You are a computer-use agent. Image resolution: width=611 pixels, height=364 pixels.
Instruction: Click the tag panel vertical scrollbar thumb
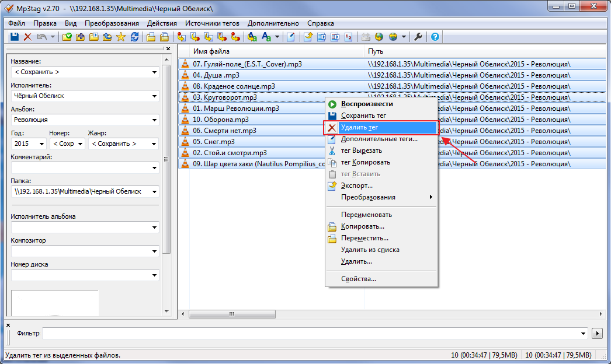pos(166,159)
